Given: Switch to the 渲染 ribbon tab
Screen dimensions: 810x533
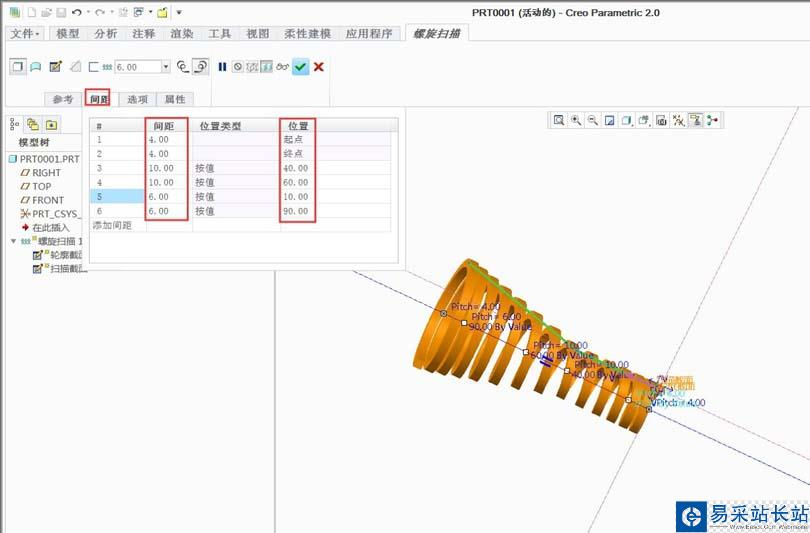Looking at the screenshot, I should pos(182,34).
